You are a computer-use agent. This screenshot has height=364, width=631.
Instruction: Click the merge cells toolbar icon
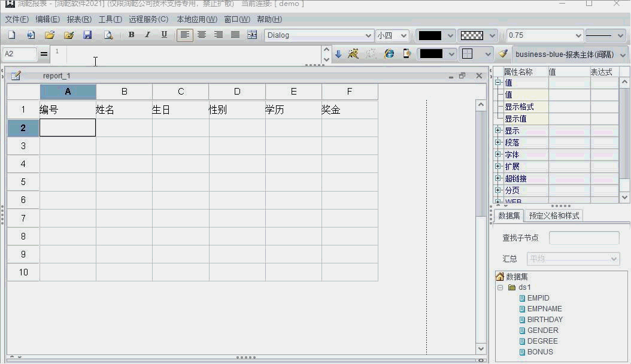252,35
